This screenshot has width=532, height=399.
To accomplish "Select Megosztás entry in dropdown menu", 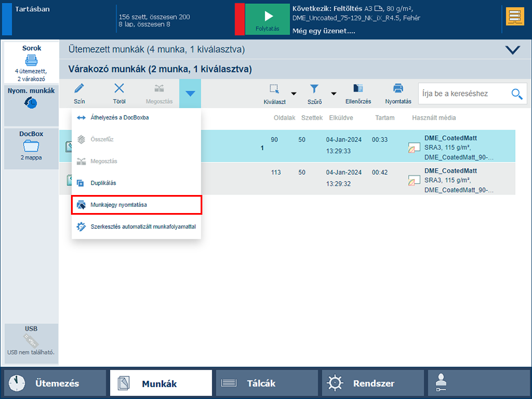I will (x=136, y=161).
